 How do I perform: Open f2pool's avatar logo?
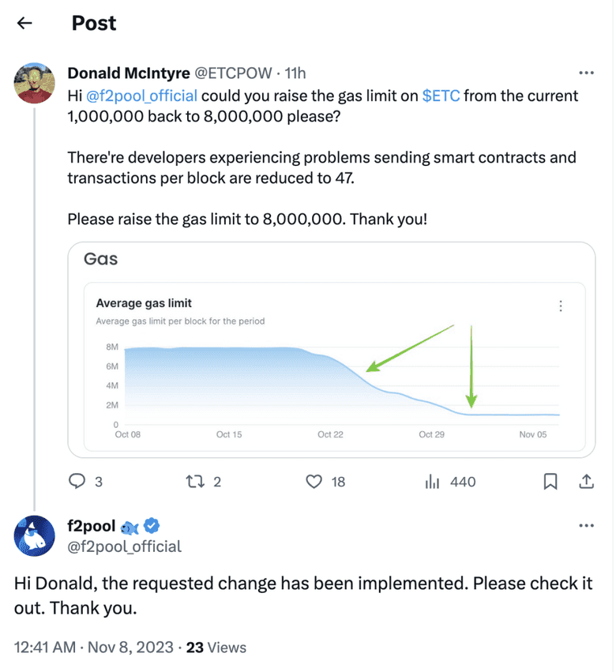pyautogui.click(x=35, y=536)
